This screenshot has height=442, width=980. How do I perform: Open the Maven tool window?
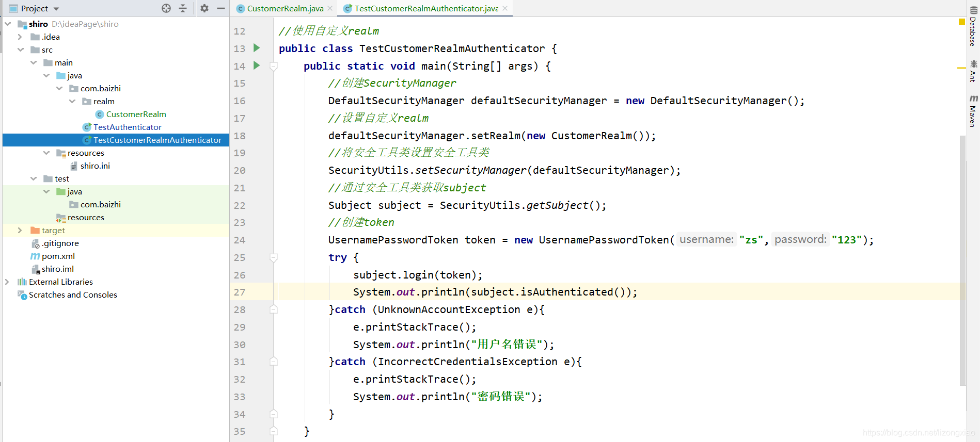pos(973,111)
